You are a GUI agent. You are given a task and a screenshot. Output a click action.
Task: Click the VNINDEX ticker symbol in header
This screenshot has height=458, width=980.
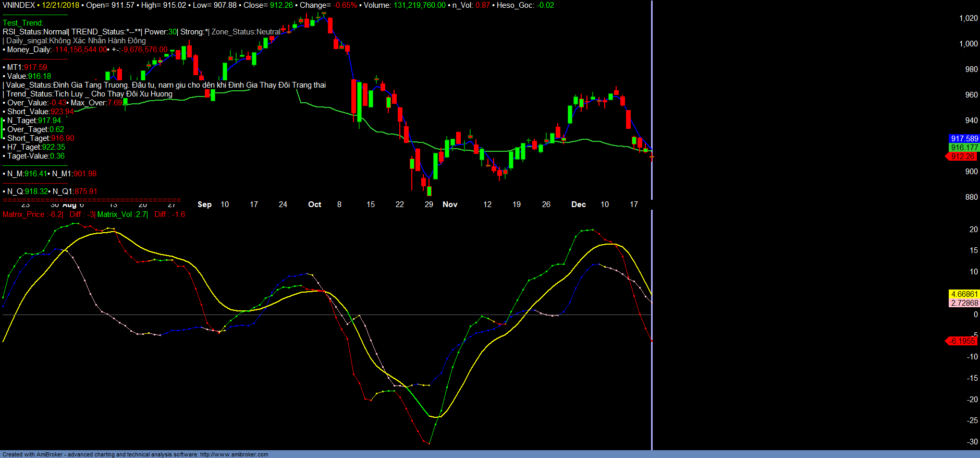(19, 5)
